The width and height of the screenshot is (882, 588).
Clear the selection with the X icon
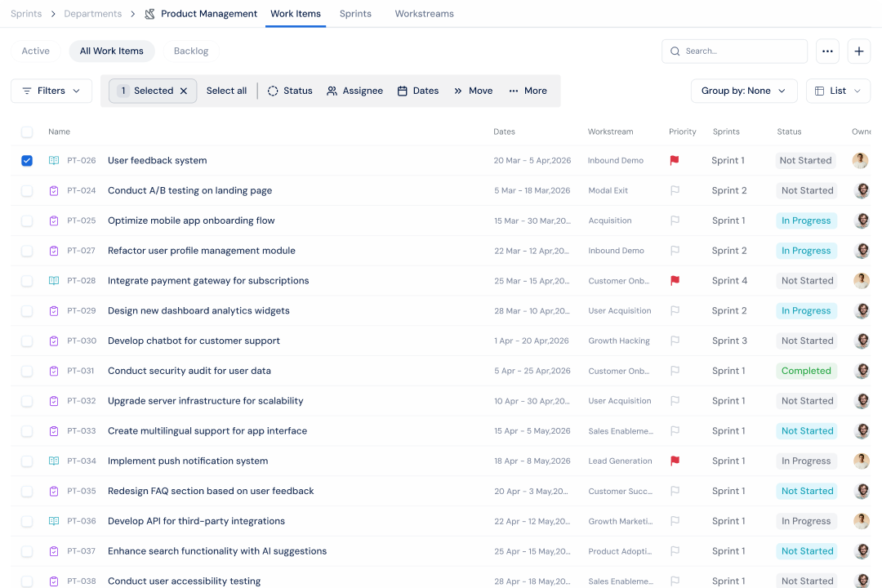click(184, 91)
